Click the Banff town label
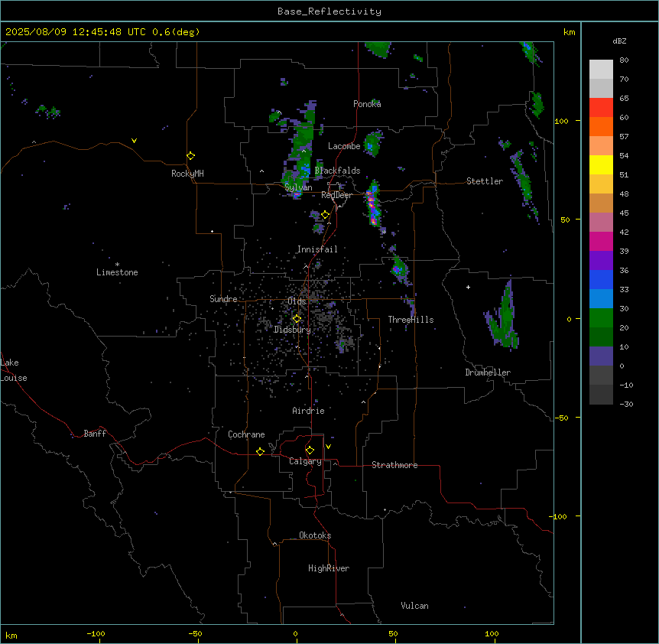Viewport: 659px width, 644px height. coord(95,434)
